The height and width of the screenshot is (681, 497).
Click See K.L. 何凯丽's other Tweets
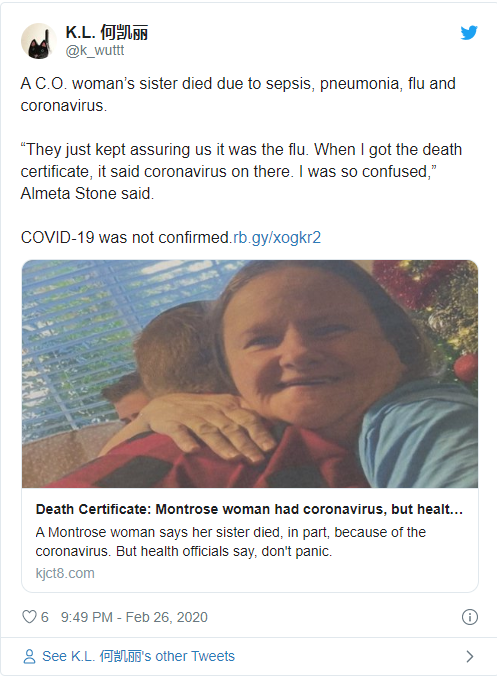[138, 656]
